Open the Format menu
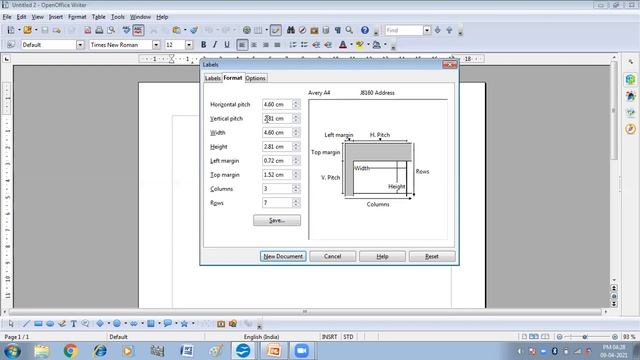This screenshot has width=640, height=360. [77, 17]
